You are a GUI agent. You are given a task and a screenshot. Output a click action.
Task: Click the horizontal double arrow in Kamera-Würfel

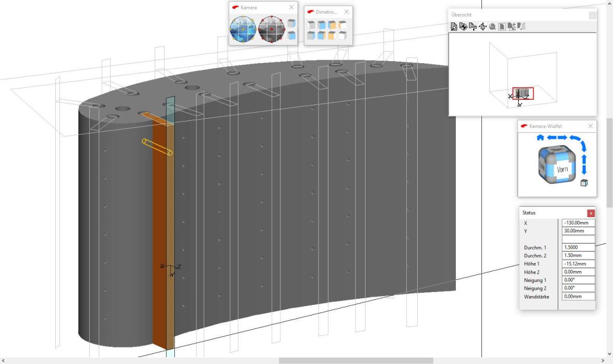[x=557, y=137]
